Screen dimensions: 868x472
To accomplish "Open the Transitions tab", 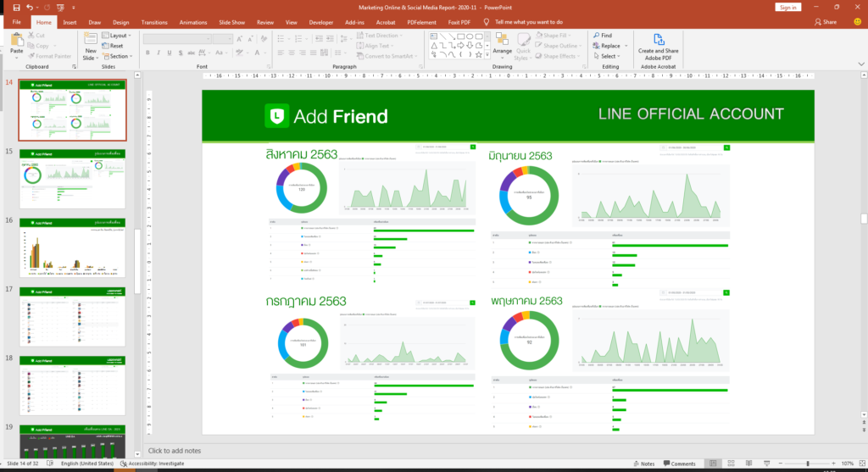I will coord(154,22).
